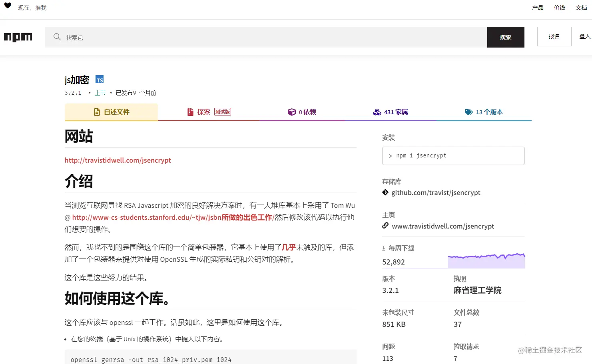Copy the npm i jsencrypt command
This screenshot has width=592, height=364.
click(x=453, y=156)
